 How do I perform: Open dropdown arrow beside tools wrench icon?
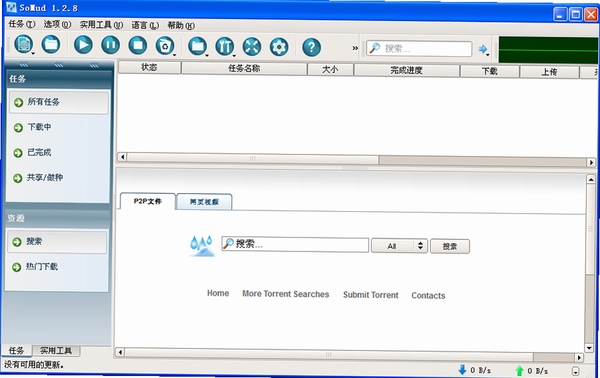coord(235,56)
